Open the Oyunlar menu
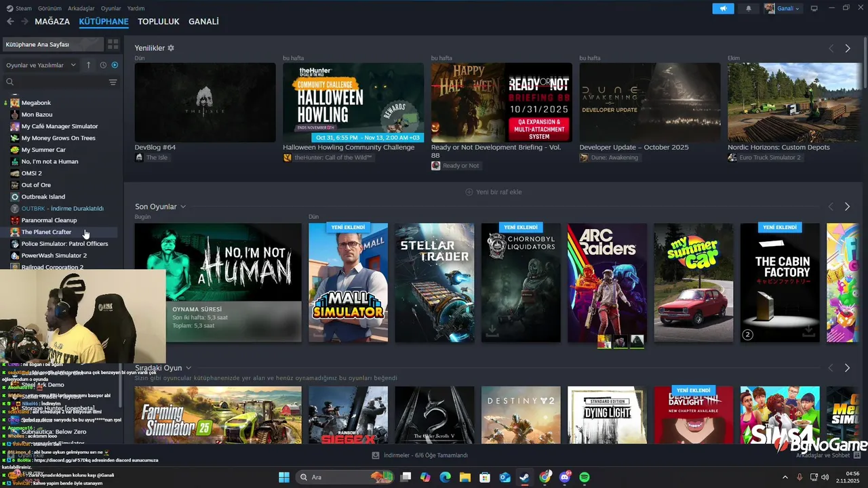868x488 pixels. [111, 8]
